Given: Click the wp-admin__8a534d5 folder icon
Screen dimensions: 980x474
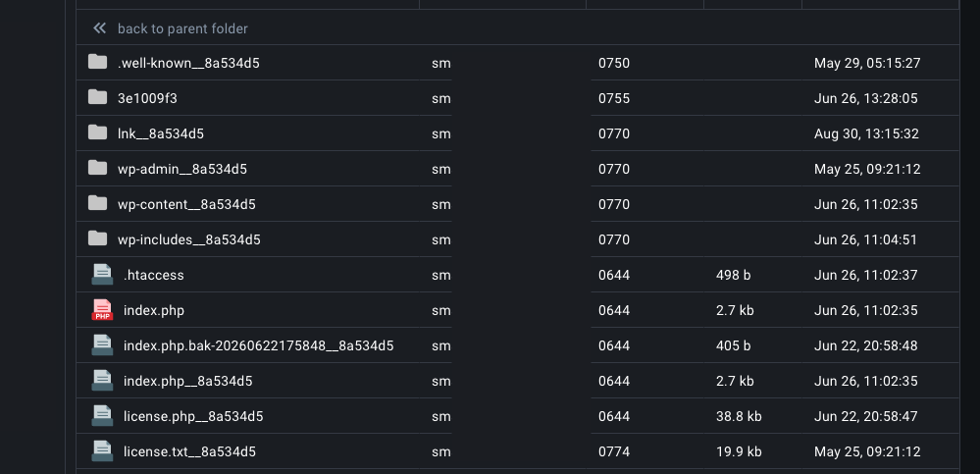Looking at the screenshot, I should coord(97,168).
